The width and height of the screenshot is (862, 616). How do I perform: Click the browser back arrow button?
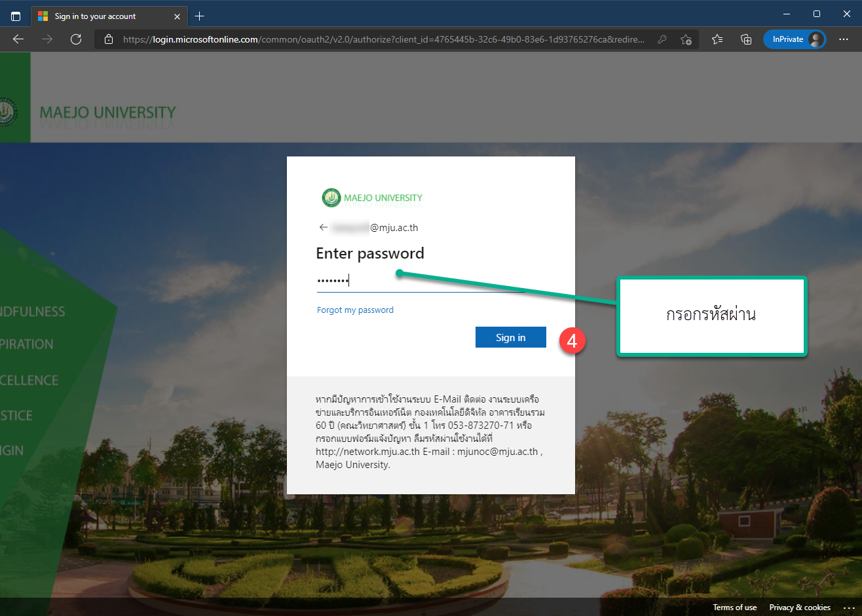(x=18, y=39)
